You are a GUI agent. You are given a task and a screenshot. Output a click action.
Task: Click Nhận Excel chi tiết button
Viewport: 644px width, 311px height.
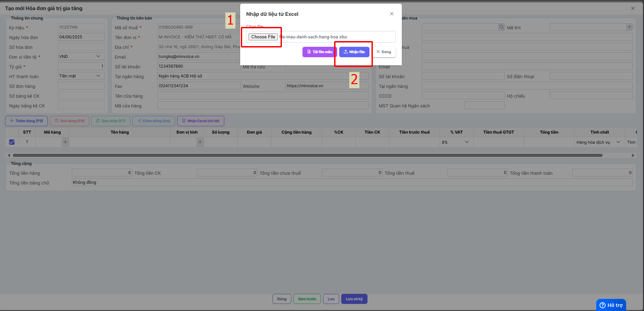click(x=200, y=121)
